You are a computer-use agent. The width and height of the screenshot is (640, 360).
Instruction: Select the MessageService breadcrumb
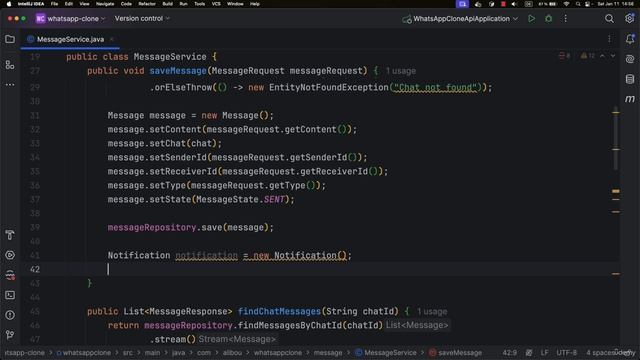386,353
